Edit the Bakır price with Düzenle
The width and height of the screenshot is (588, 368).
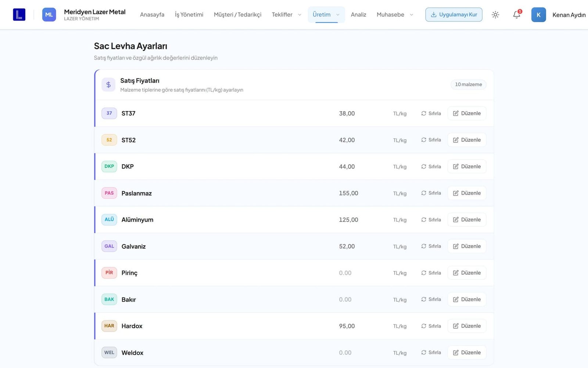point(467,300)
